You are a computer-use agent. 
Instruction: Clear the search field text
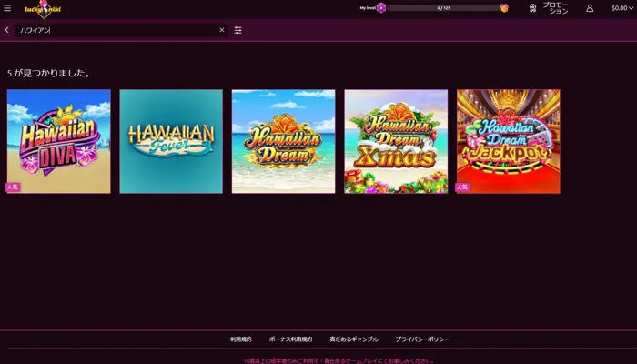coord(221,30)
